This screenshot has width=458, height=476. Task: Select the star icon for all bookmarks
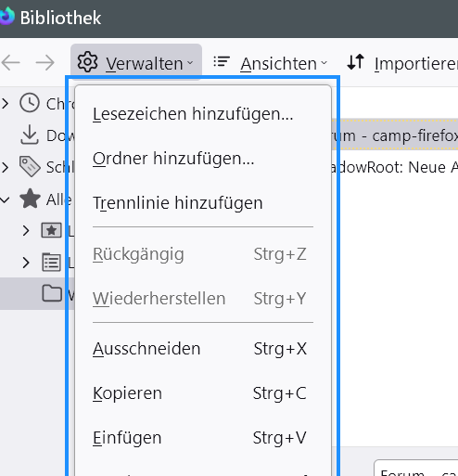[x=30, y=199]
